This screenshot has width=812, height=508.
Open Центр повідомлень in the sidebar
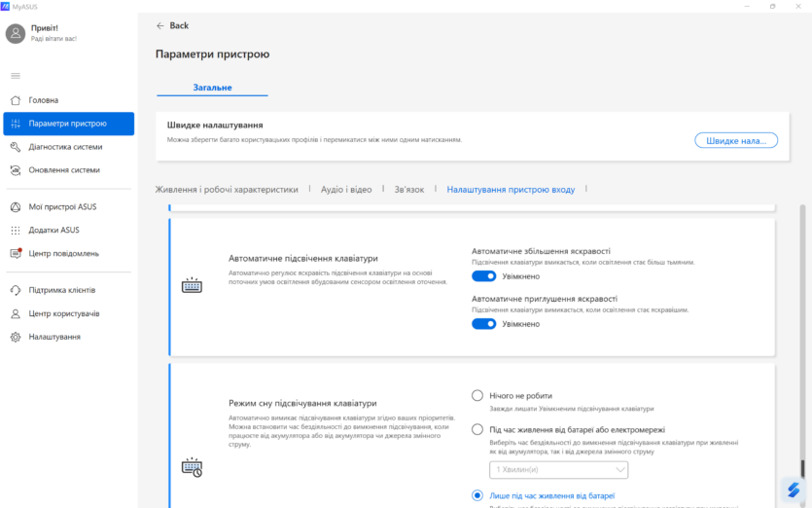coord(68,253)
